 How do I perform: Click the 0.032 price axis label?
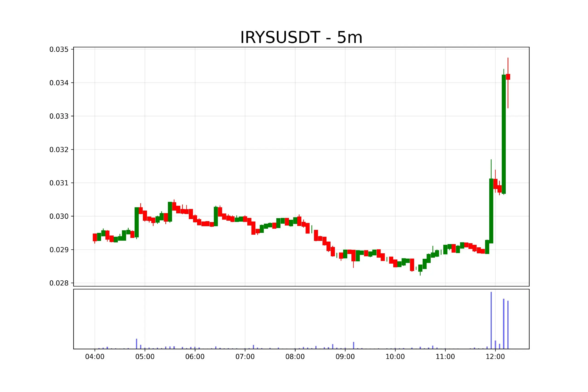[x=59, y=149]
